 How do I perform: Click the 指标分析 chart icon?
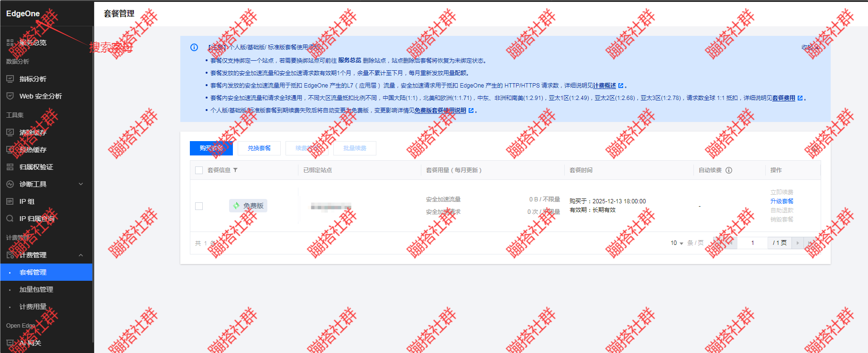10,79
